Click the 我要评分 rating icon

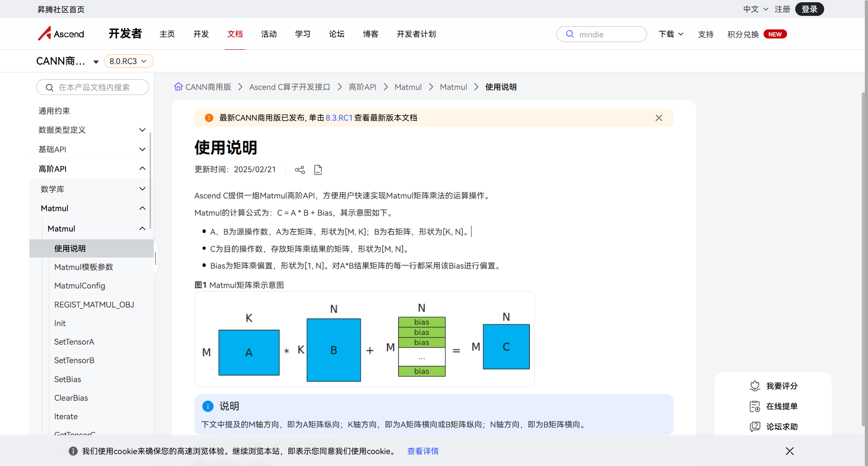[755, 386]
